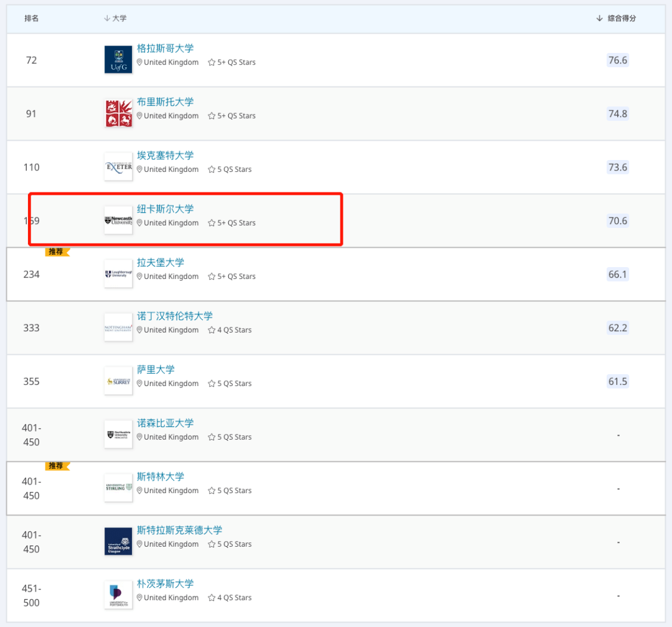Open 诺丁汉特伦特大学 link
The image size is (672, 627).
coord(174,316)
